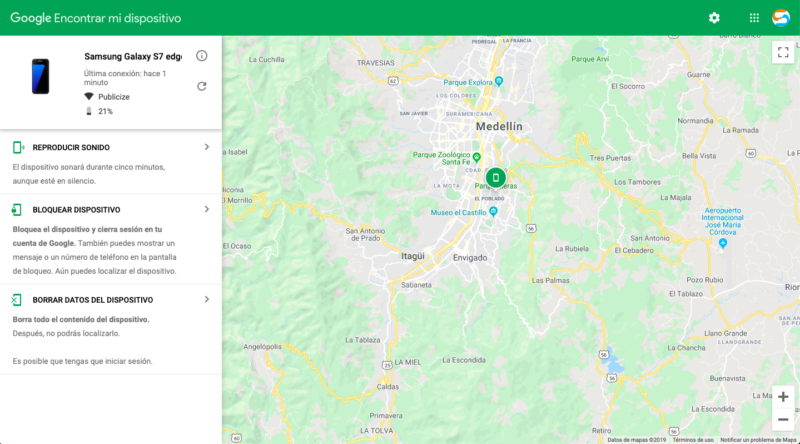Click the Samsung Galaxy S7 phone thumbnail
Screen dimensions: 800x444
40,76
